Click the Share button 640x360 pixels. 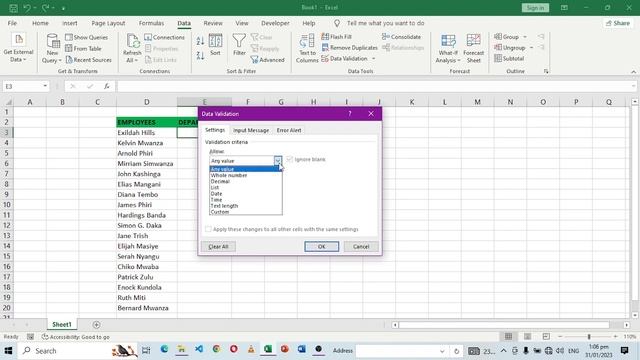click(618, 23)
